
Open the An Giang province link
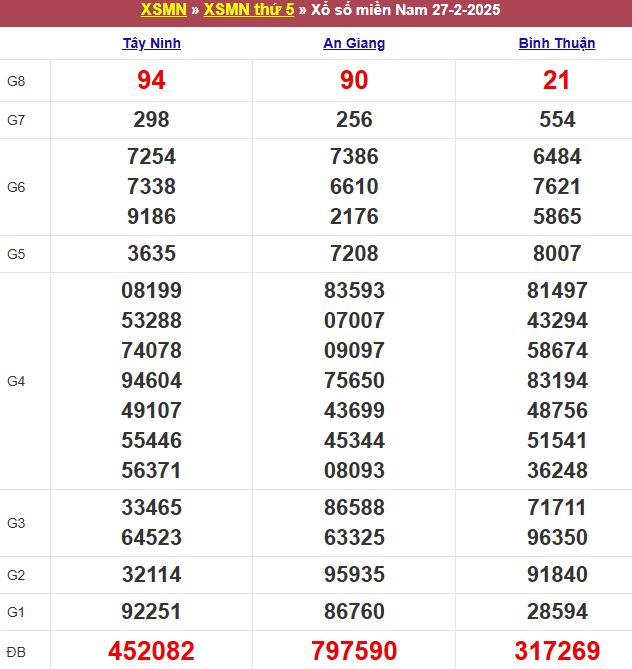[354, 43]
